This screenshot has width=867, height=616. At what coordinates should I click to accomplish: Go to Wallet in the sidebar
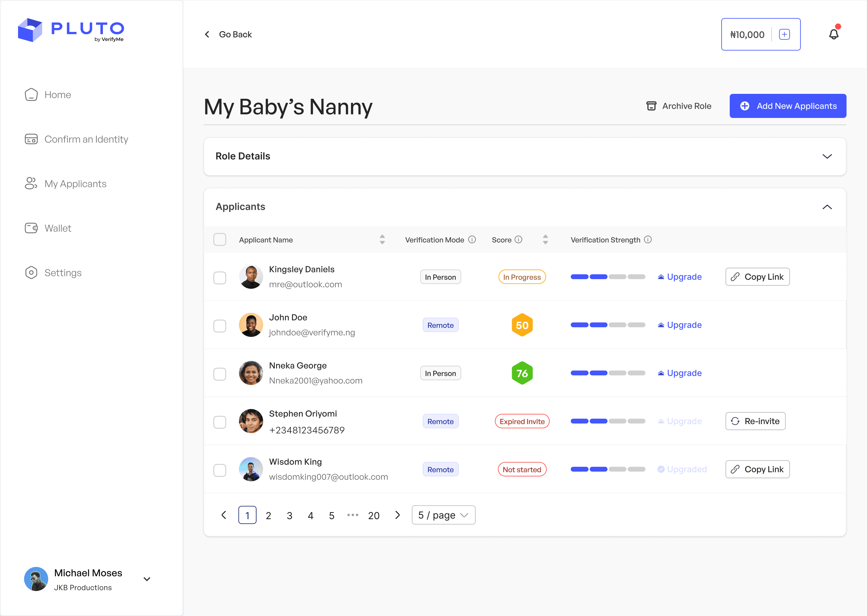[58, 228]
